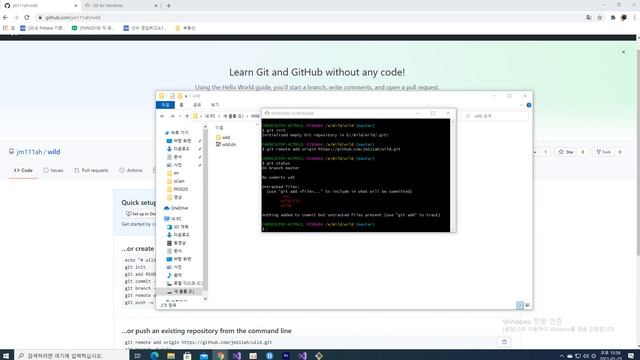The image size is (640, 360).
Task: Open the taskbar clock and date
Action: click(611, 356)
